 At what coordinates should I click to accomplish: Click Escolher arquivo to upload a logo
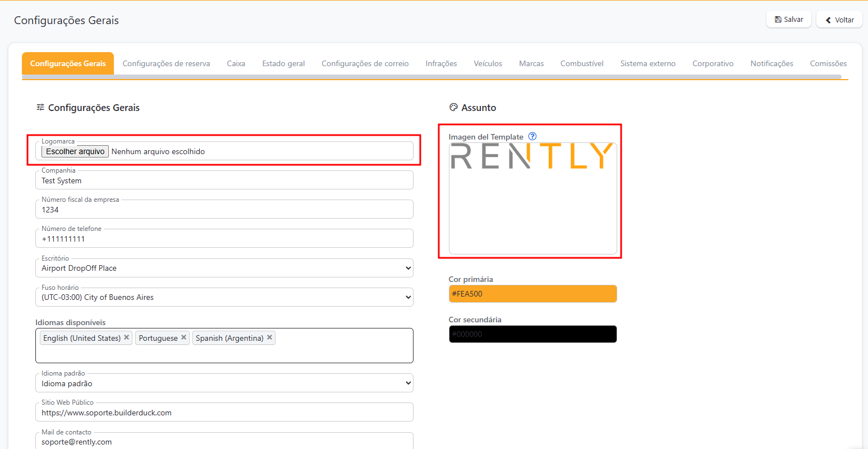[x=75, y=151]
